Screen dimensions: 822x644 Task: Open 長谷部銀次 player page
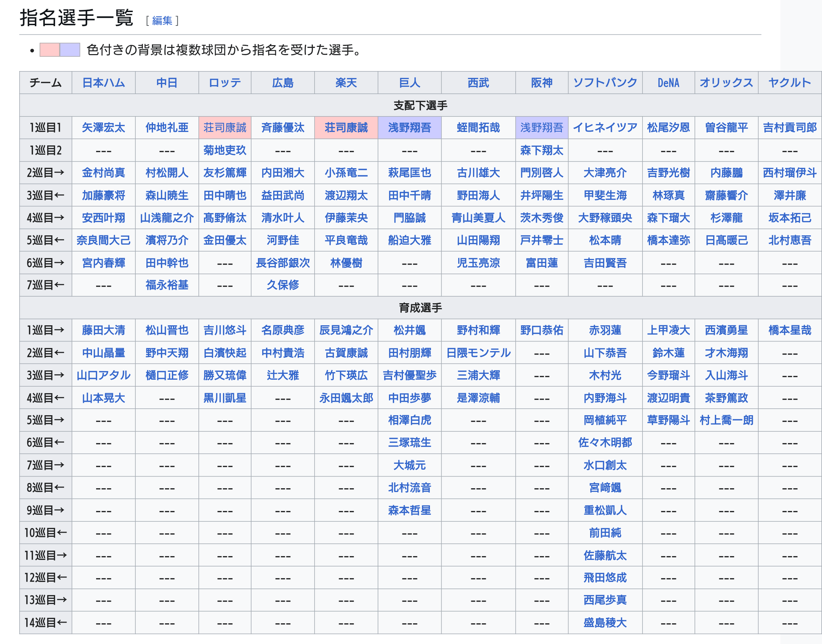point(282,263)
